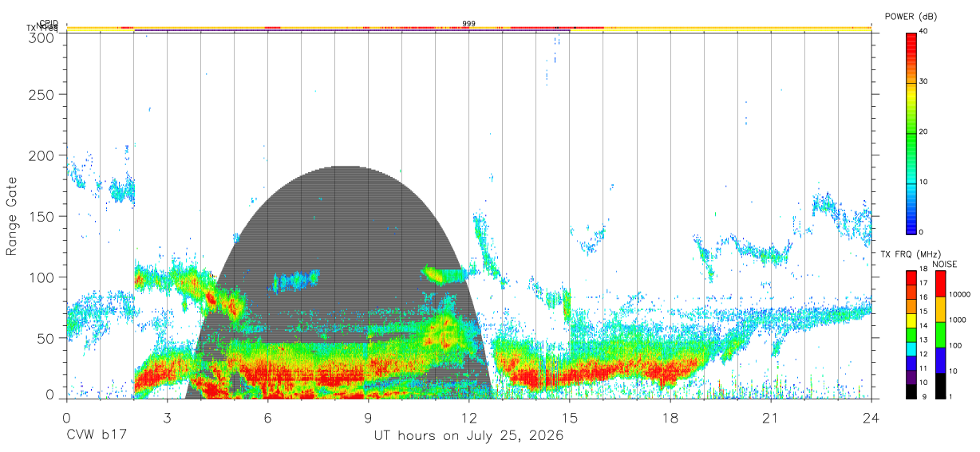Click the black NOISE swatch between 1 and 10

coord(941,386)
